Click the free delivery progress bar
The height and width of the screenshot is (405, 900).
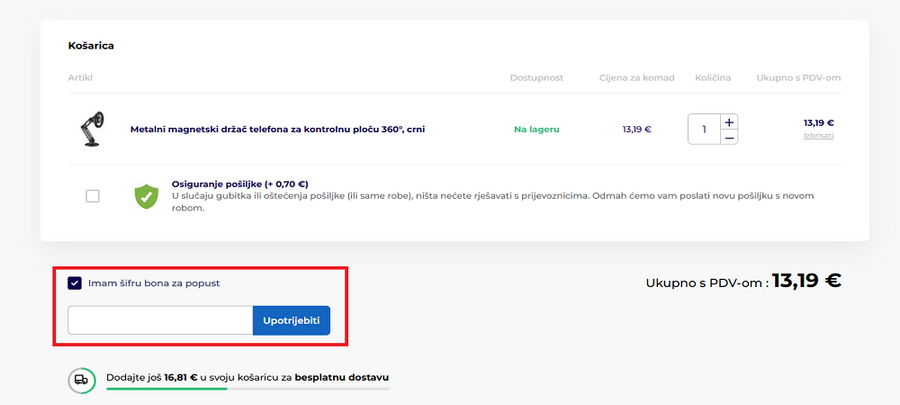tap(247, 388)
